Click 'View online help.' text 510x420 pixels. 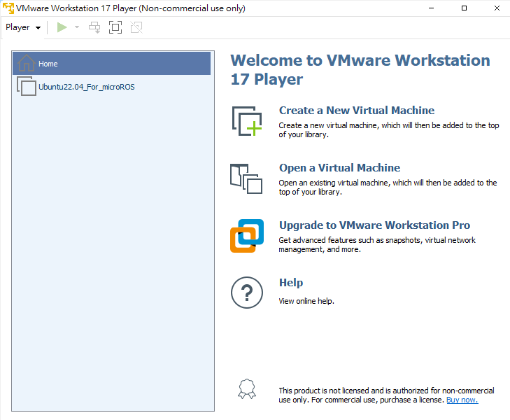tap(306, 301)
